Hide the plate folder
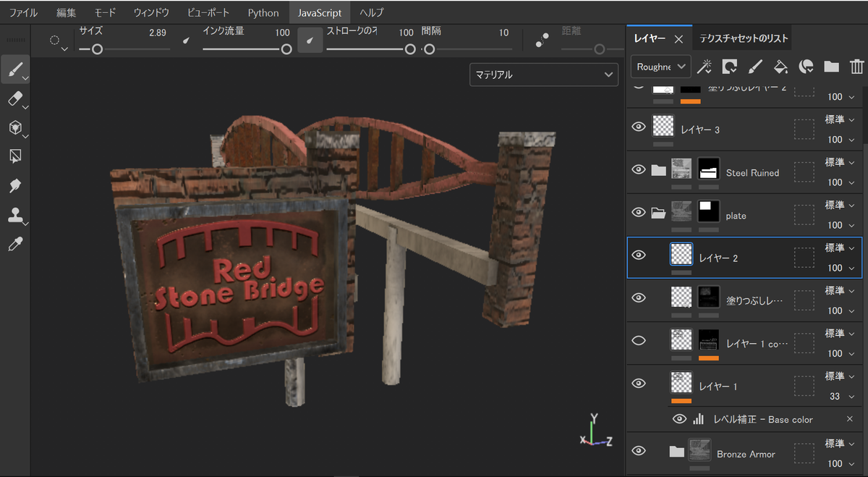This screenshot has width=868, height=477. [x=638, y=212]
